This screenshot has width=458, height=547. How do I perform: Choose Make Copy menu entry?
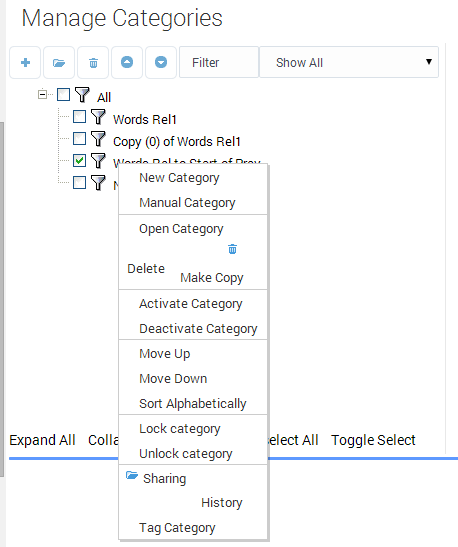(212, 278)
